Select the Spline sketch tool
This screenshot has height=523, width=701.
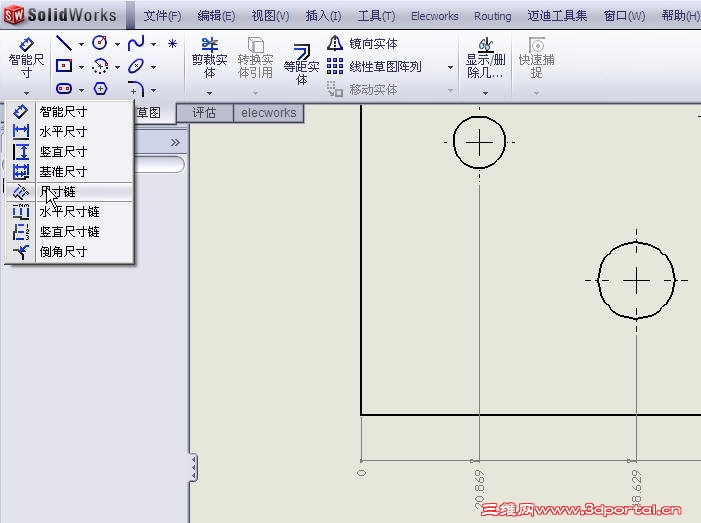[136, 43]
